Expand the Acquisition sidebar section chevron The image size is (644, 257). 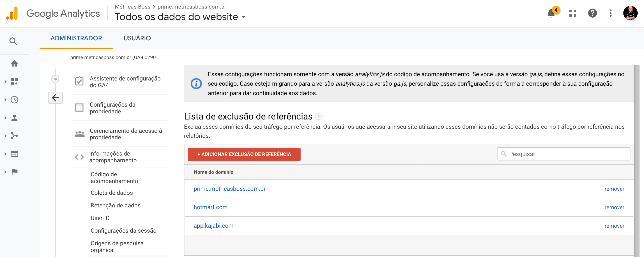[5, 135]
